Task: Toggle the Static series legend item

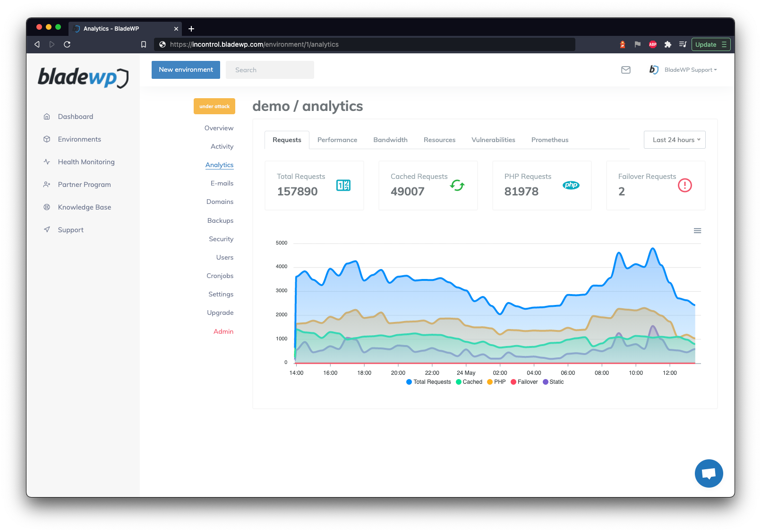Action: [553, 382]
